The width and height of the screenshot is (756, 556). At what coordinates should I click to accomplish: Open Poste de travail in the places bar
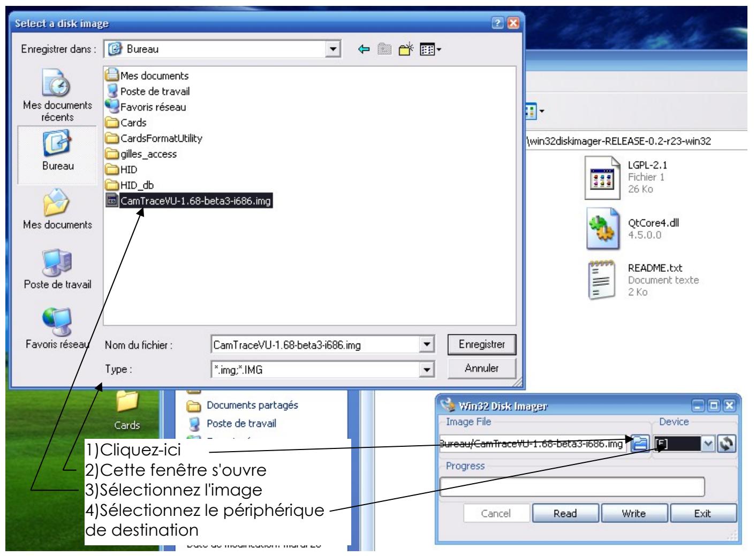coord(57,268)
